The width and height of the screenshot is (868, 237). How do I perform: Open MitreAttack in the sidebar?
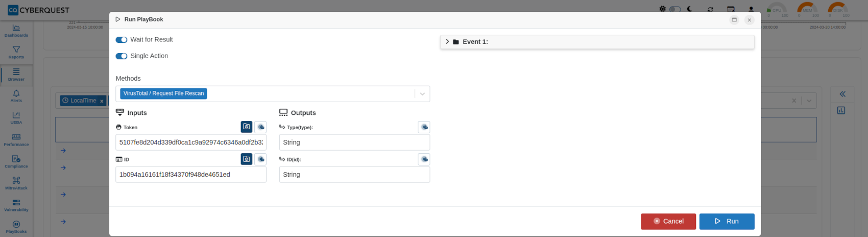coord(16,183)
